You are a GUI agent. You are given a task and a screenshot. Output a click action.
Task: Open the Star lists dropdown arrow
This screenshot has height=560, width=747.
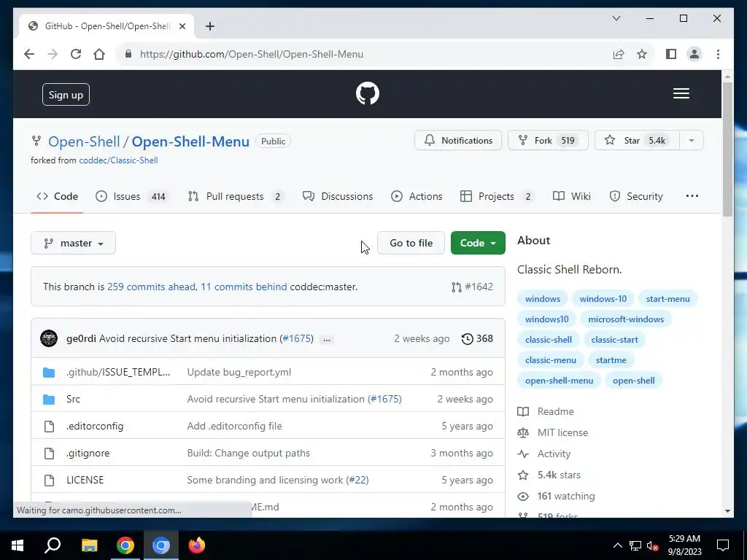(x=692, y=141)
